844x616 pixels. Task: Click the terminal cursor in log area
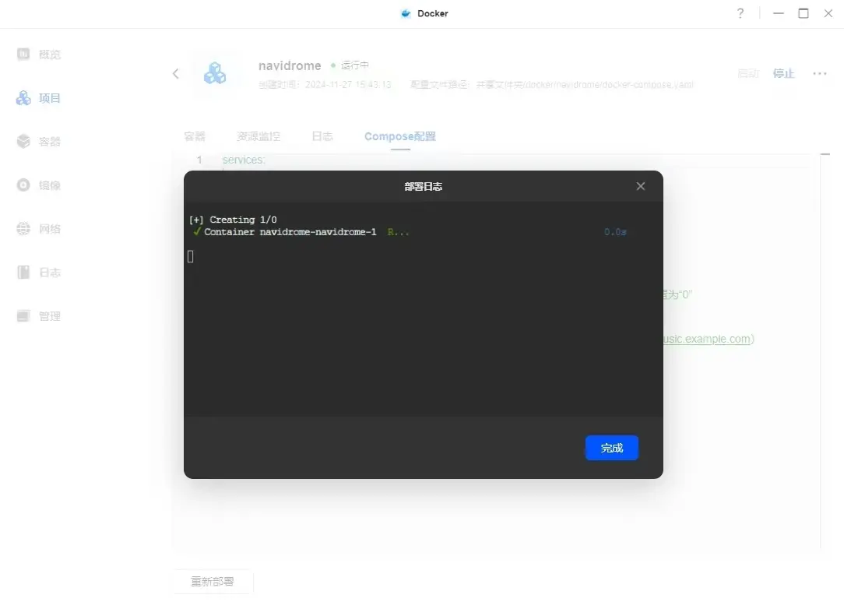[x=191, y=256]
